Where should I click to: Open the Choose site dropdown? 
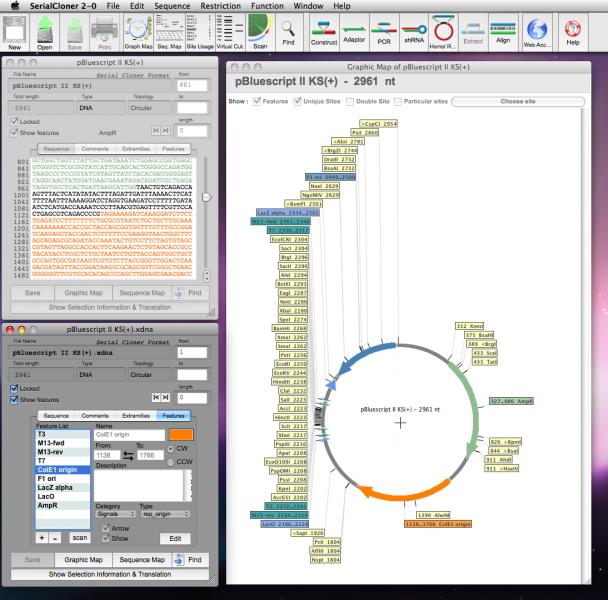[518, 102]
